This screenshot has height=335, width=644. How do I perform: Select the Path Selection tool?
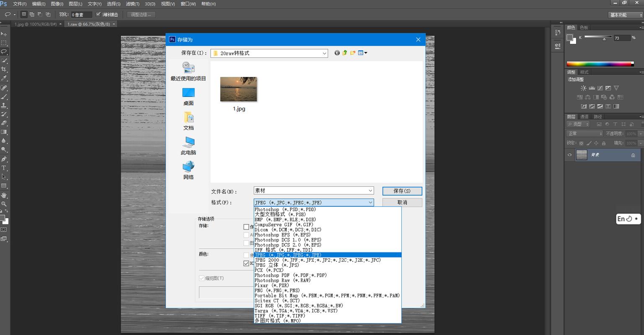pos(4,177)
